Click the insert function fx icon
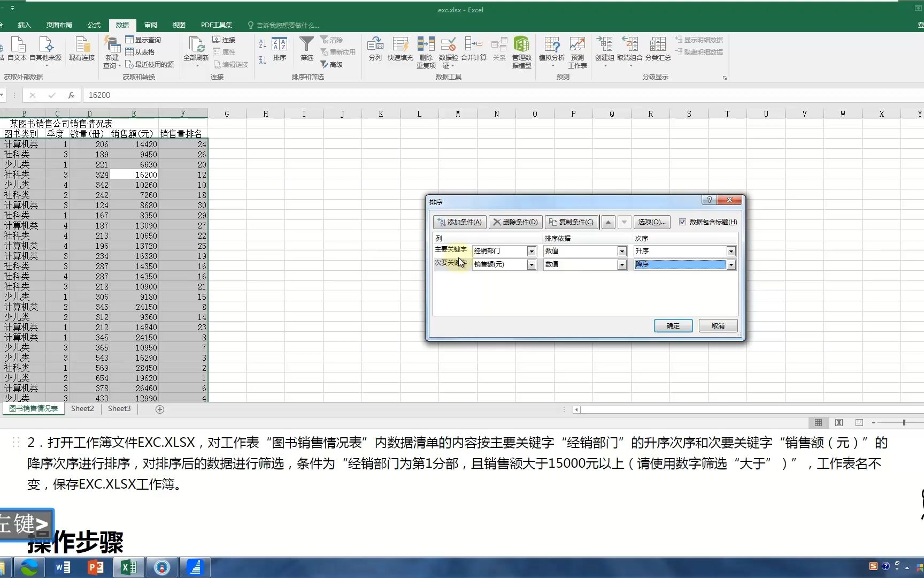The height and width of the screenshot is (578, 924). (x=71, y=95)
